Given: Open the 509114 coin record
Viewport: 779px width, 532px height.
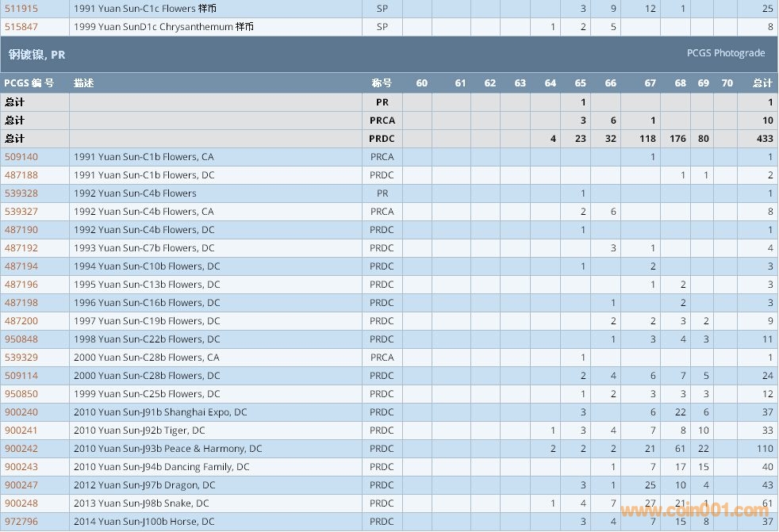Looking at the screenshot, I should 21,376.
